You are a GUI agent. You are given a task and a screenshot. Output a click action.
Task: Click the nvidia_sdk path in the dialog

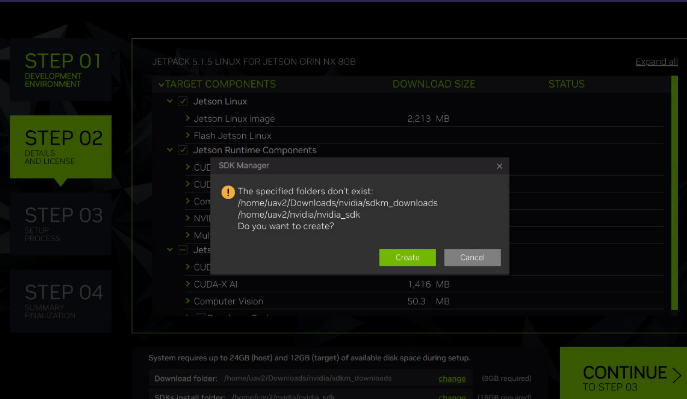[x=299, y=215]
